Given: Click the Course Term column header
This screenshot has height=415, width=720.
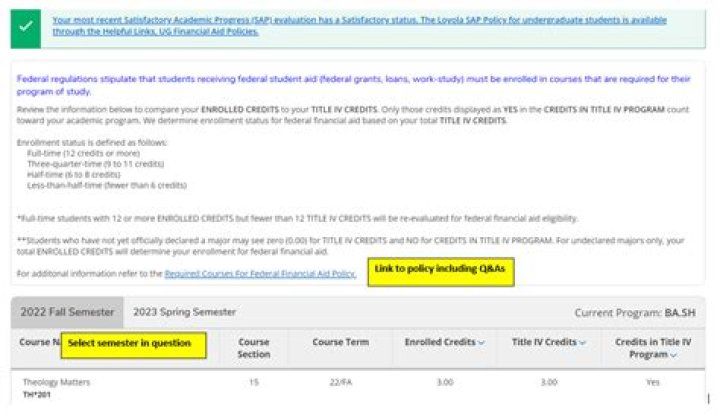Looking at the screenshot, I should [x=341, y=342].
